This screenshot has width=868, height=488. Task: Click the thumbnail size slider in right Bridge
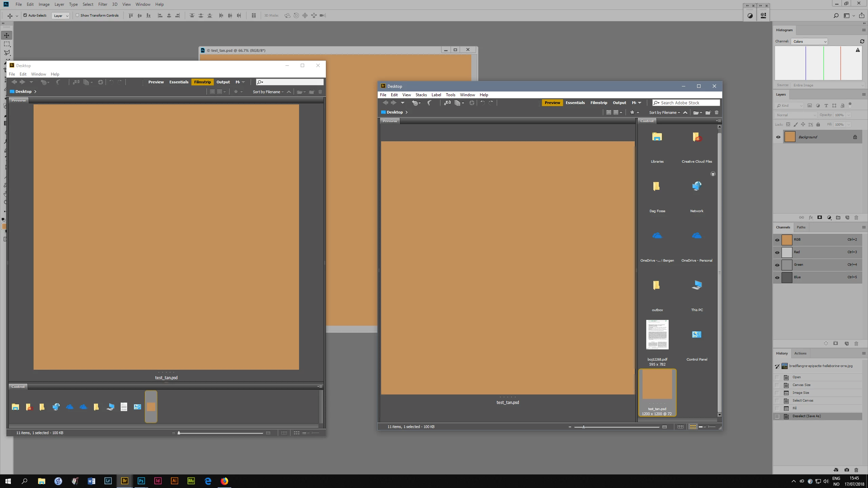pyautogui.click(x=583, y=427)
